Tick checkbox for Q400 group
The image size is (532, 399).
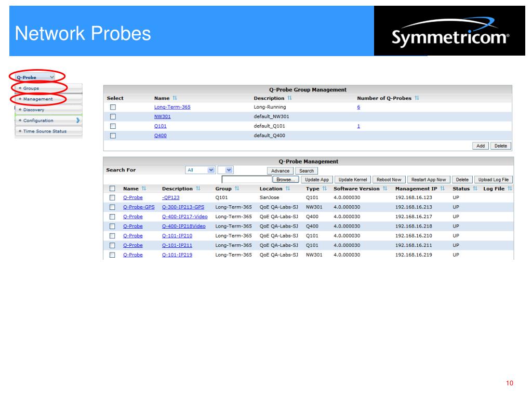click(x=113, y=136)
